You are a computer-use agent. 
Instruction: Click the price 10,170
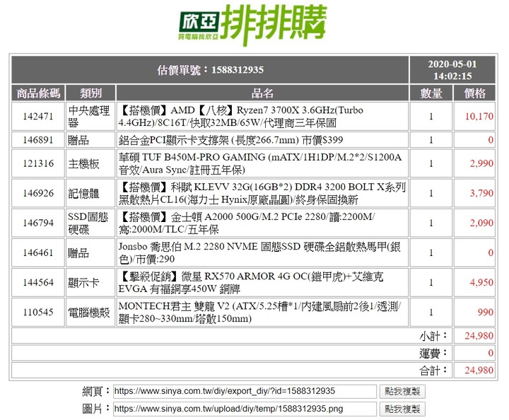coord(479,117)
